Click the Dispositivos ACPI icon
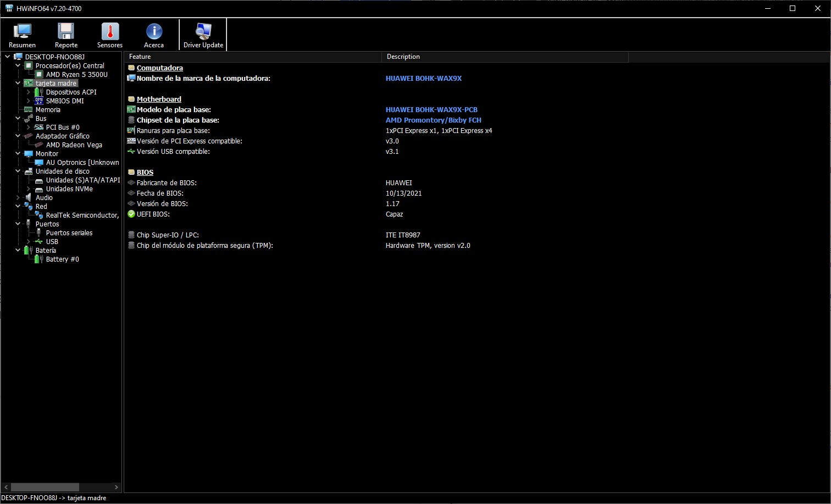Viewport: 831px width, 504px height. point(39,92)
